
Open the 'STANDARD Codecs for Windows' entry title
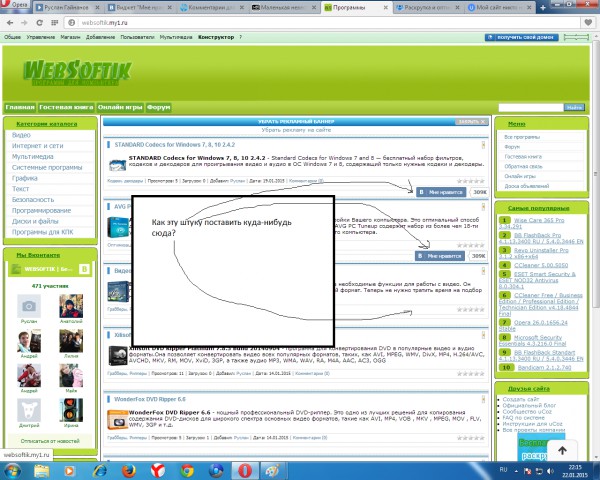pyautogui.click(x=175, y=145)
